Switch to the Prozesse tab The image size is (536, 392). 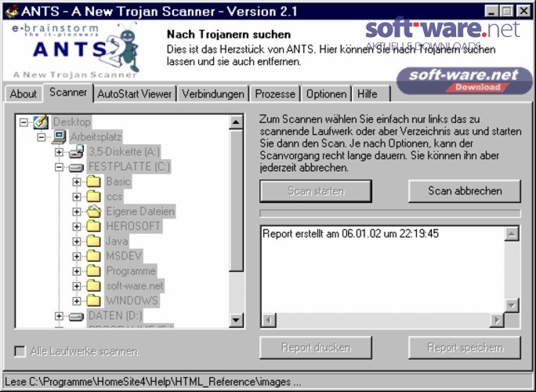(275, 94)
